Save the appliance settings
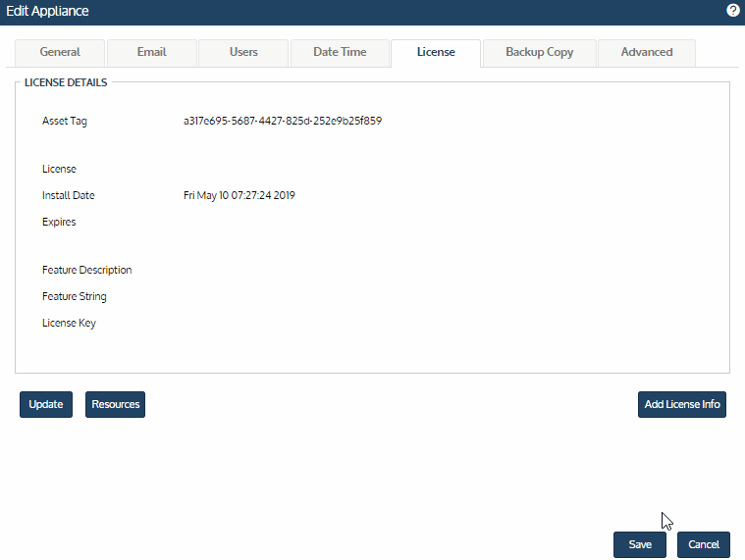745x560 pixels. pos(640,544)
